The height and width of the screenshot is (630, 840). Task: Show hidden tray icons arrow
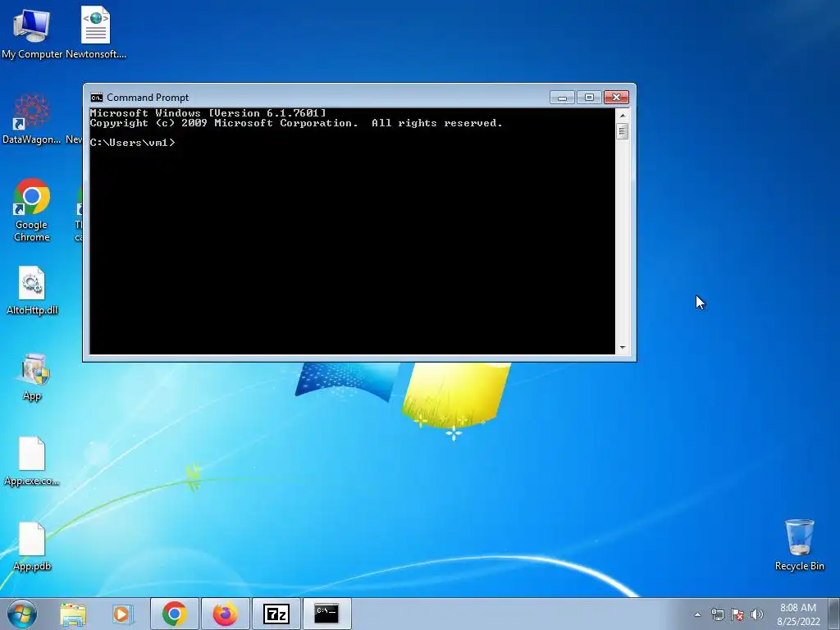point(697,614)
